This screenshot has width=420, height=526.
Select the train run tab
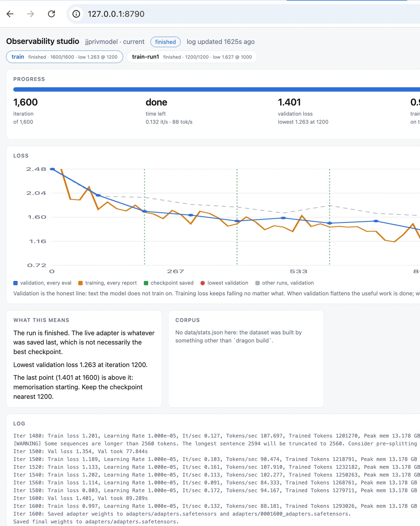(x=64, y=57)
